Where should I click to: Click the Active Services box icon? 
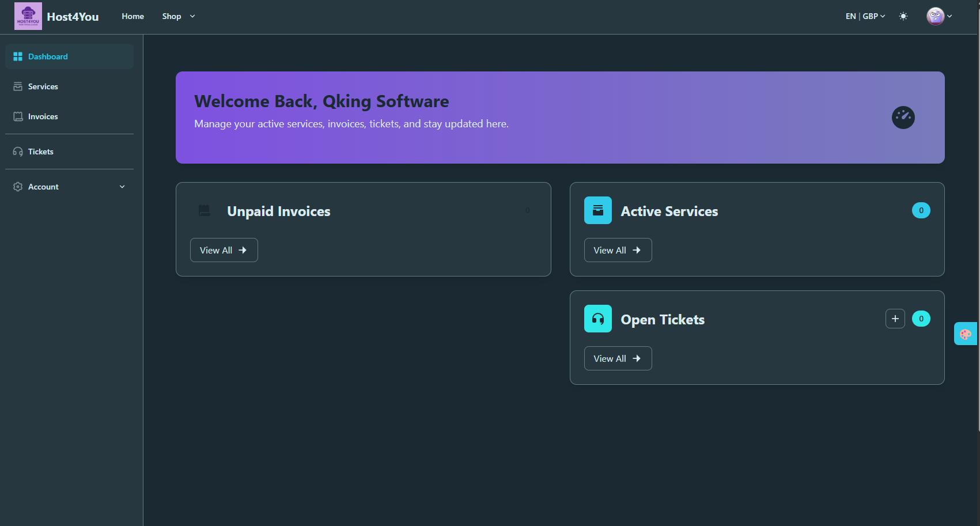[x=597, y=210]
